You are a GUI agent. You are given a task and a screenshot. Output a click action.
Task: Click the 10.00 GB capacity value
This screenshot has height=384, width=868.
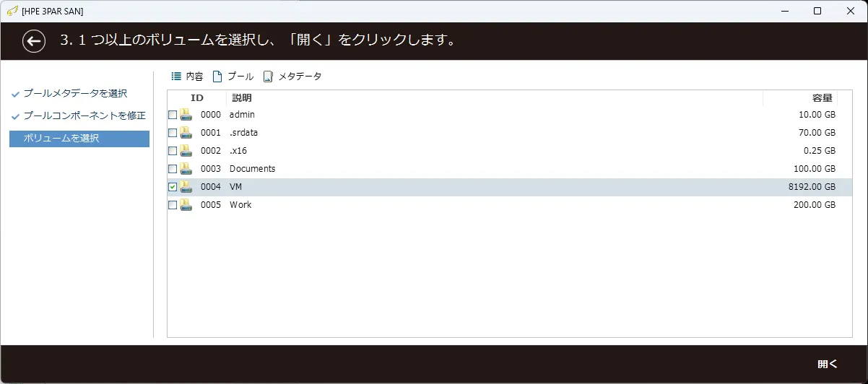817,115
